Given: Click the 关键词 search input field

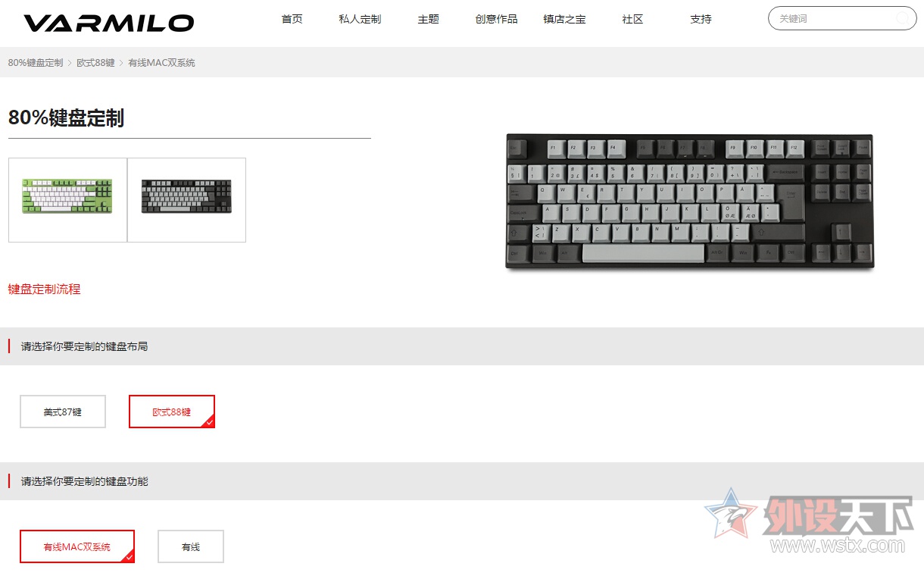Looking at the screenshot, I should click(833, 18).
